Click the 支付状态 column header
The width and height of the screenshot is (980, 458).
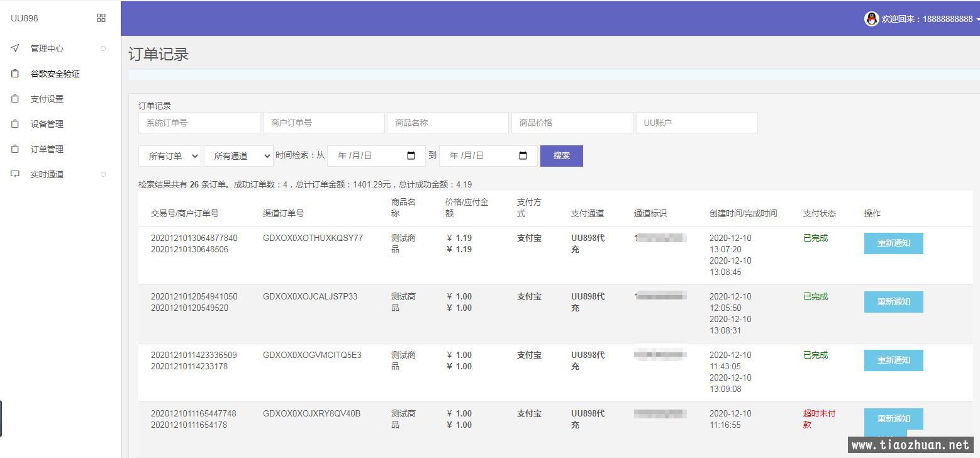[820, 214]
